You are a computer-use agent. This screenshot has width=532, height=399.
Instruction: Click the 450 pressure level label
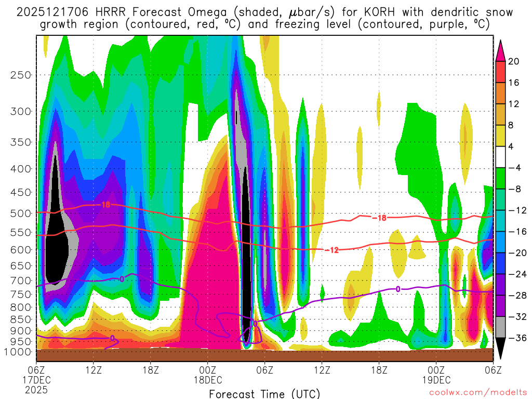tap(20, 192)
